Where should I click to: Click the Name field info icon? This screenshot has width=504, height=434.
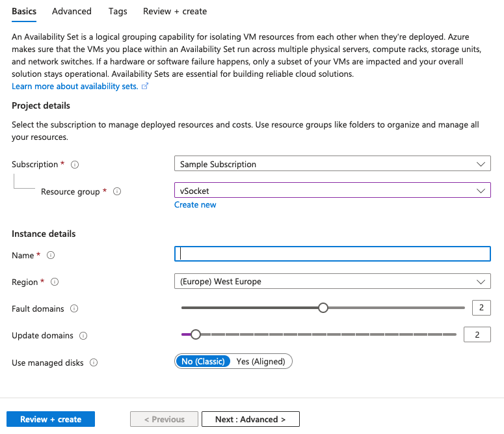click(x=51, y=255)
